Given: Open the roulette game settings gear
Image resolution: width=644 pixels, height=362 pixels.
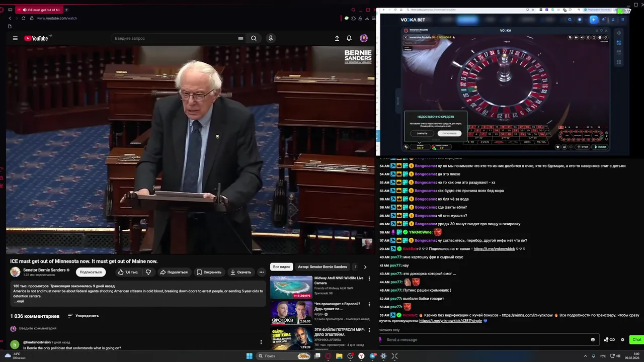Looking at the screenshot, I should coord(588,37).
